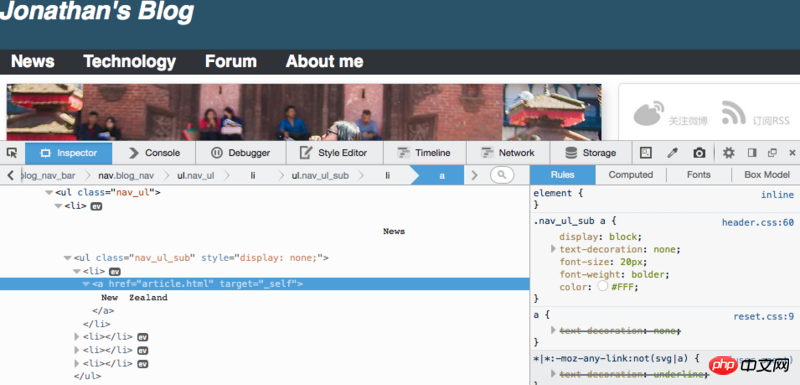Screen dimensions: 800x385
Task: Click the font-weight: bolder declaration
Action: coord(614,274)
